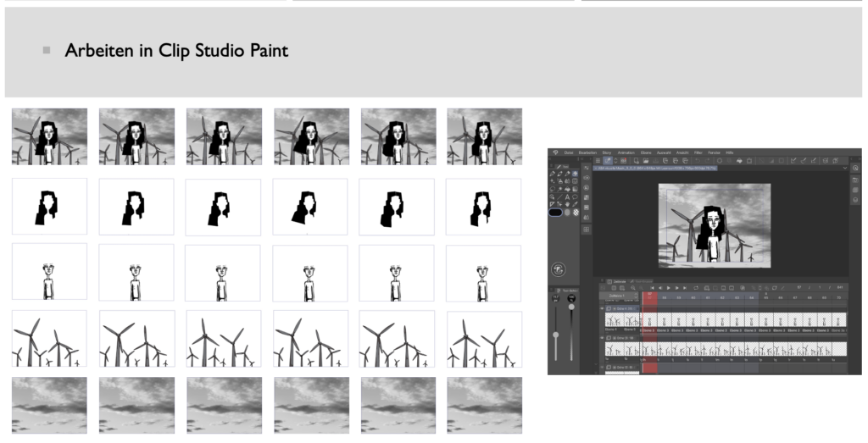Image resolution: width=868 pixels, height=443 pixels.
Task: Select the transparent color checker swatch
Action: point(576,213)
